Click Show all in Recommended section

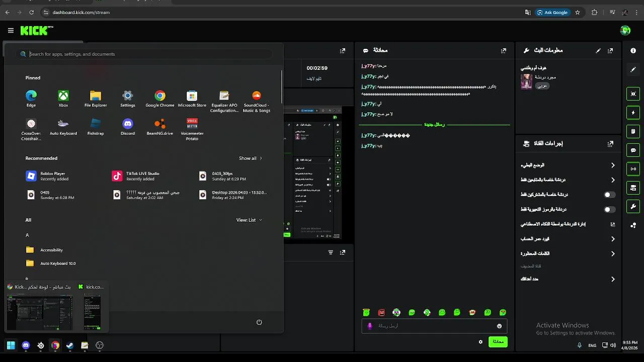click(x=250, y=158)
